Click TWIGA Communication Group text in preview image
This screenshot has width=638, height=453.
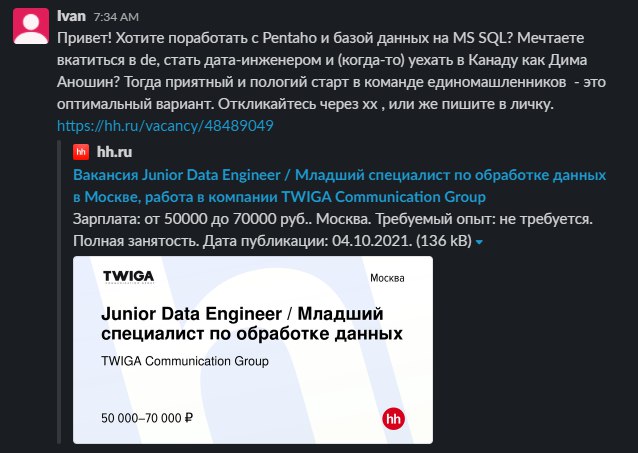tap(185, 361)
